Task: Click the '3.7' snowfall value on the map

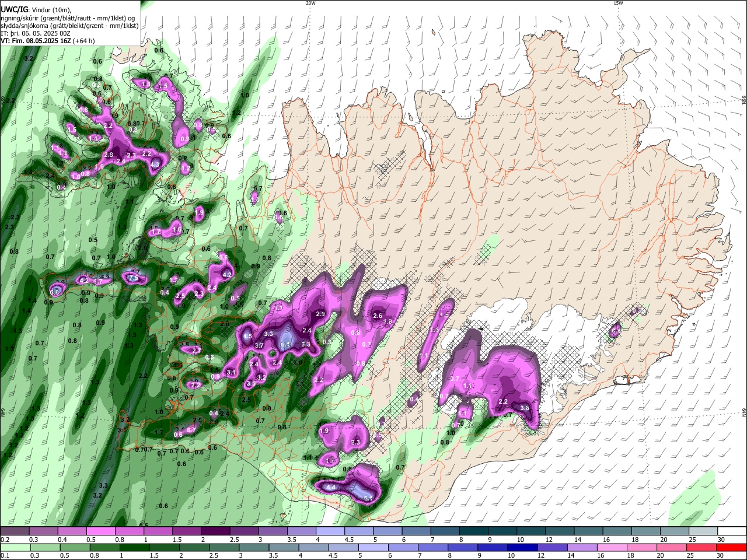Action: point(260,345)
